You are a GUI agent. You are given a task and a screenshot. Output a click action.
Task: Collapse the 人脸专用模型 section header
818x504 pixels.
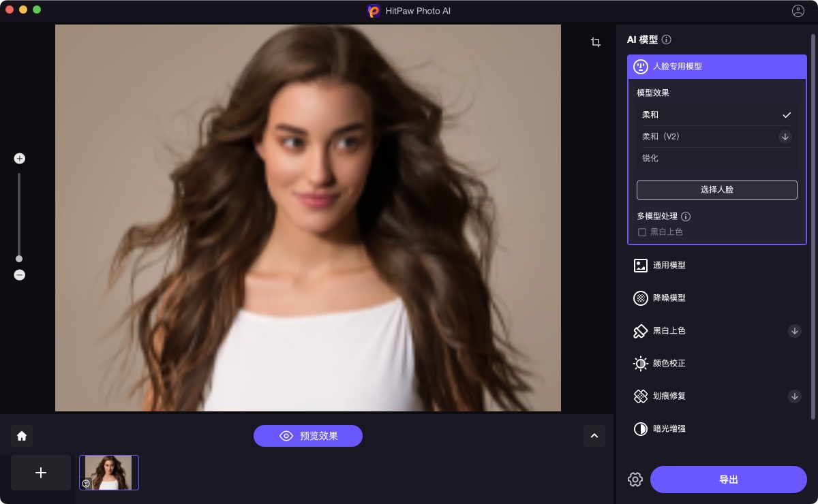pyautogui.click(x=717, y=67)
